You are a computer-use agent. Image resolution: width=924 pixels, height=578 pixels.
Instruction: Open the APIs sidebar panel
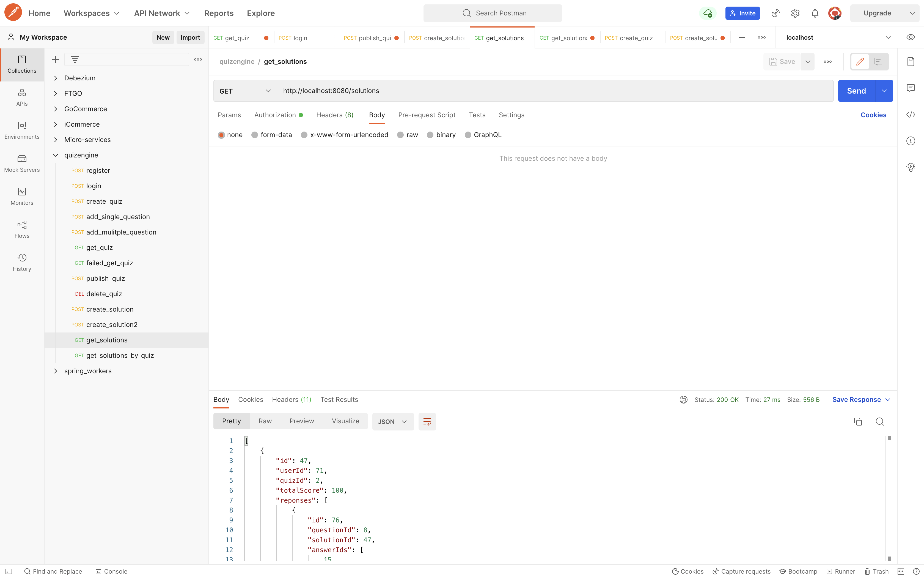tap(22, 97)
